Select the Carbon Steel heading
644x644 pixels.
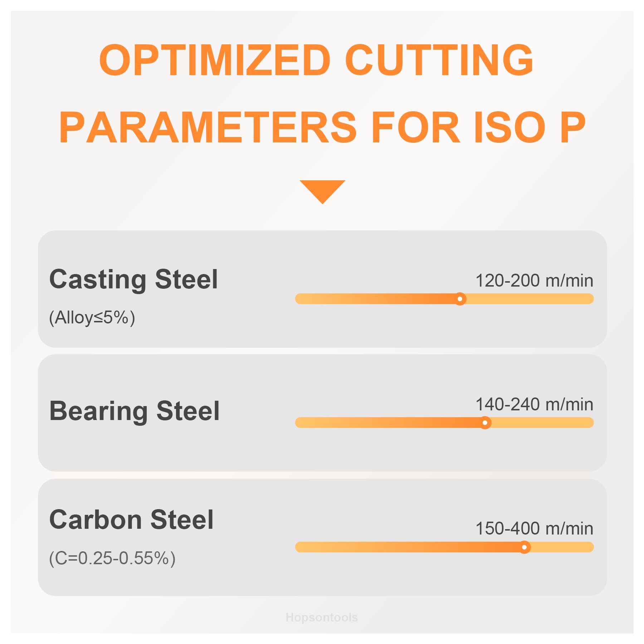click(131, 519)
